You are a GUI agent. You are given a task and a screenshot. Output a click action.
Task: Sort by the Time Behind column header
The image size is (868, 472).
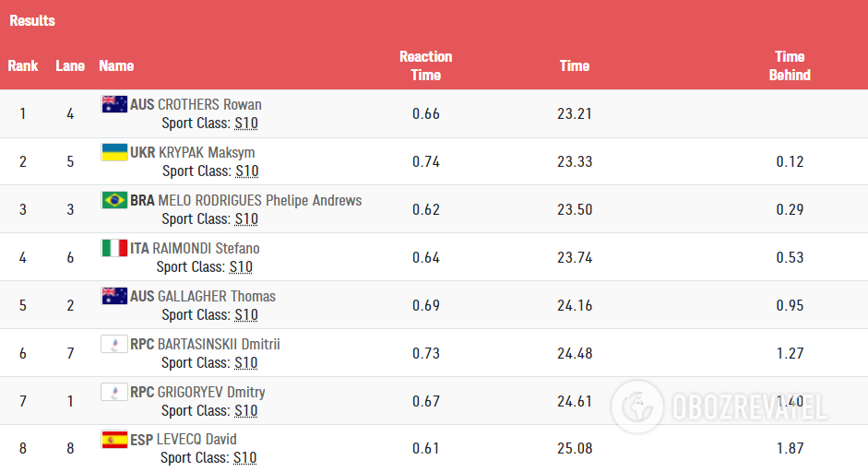[x=790, y=65]
